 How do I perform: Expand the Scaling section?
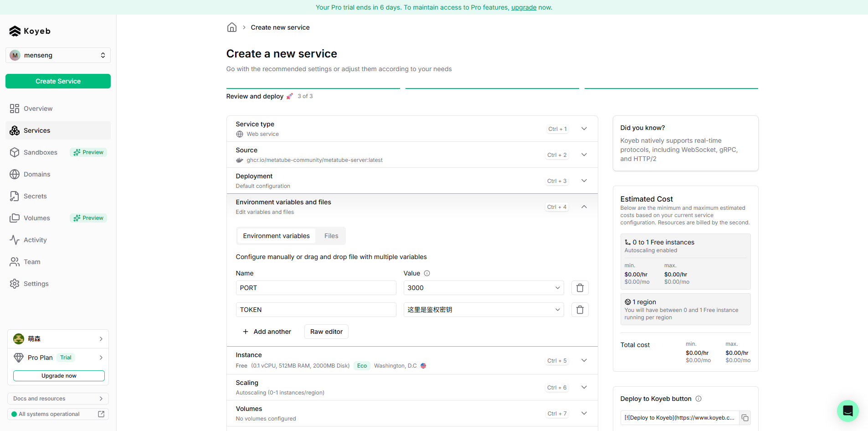(584, 387)
